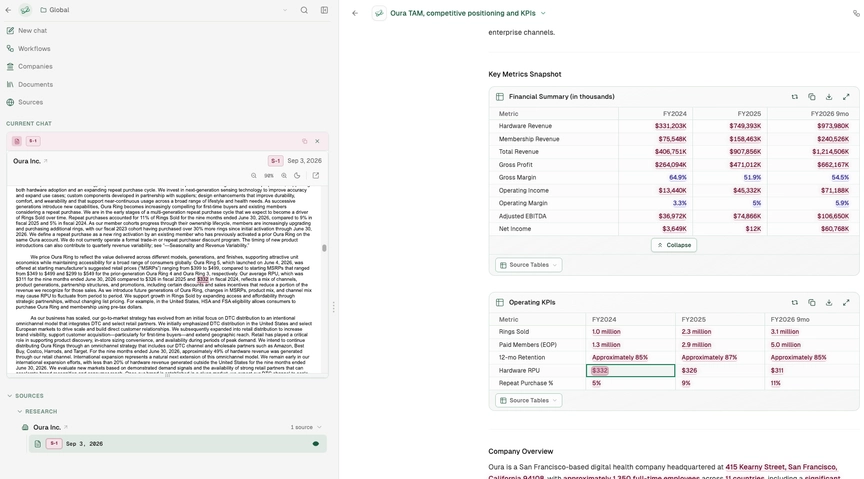Copy the Operating KPIs table

coord(812,303)
